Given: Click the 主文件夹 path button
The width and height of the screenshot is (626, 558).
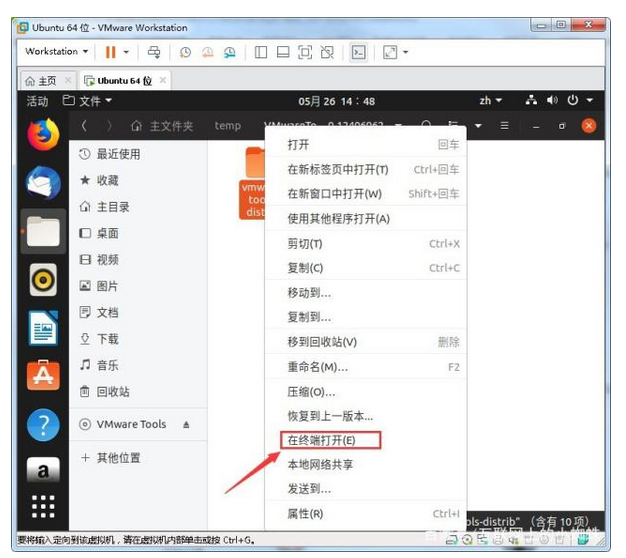Looking at the screenshot, I should click(x=162, y=126).
